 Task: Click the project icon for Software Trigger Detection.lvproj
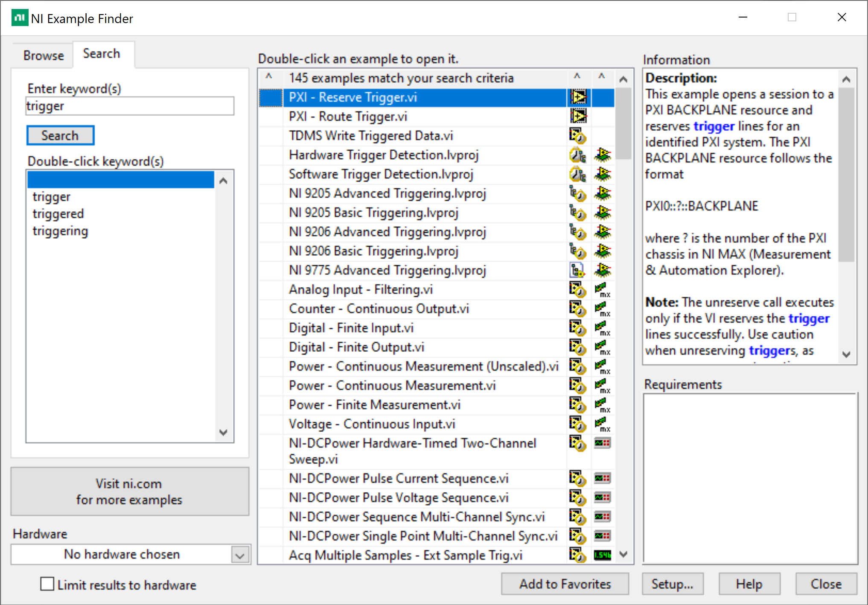pyautogui.click(x=578, y=174)
